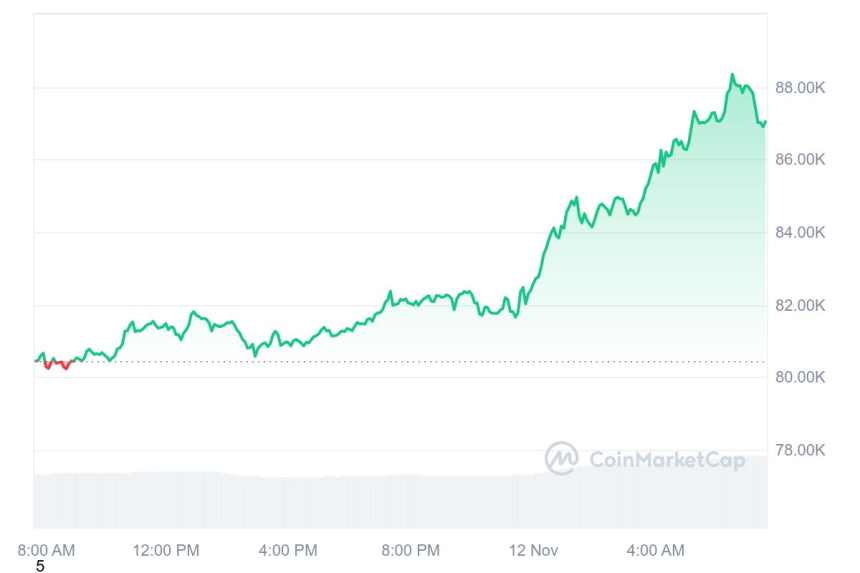Screen dimensions: 860x573
Task: Click the 4:00 PM time label
Action: pos(288,550)
